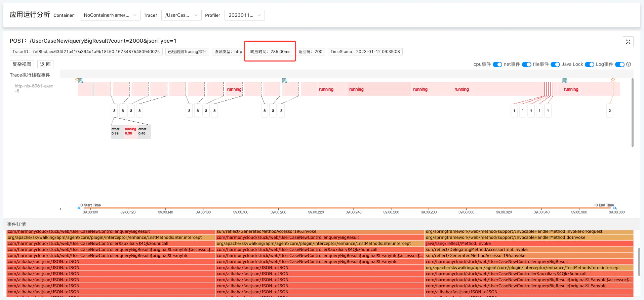Image resolution: width=644 pixels, height=300 pixels.
Task: Click the first log document icon
Action: [81, 81]
